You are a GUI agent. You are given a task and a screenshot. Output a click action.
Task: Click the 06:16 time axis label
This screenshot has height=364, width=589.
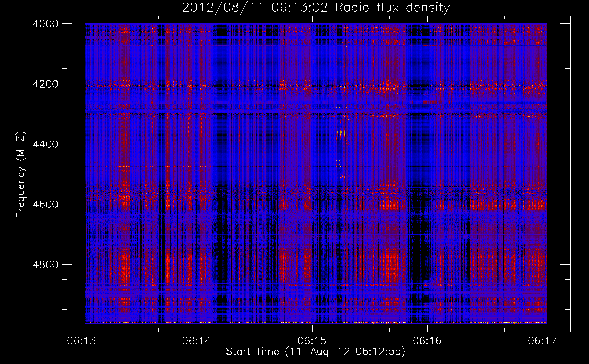pyautogui.click(x=427, y=341)
